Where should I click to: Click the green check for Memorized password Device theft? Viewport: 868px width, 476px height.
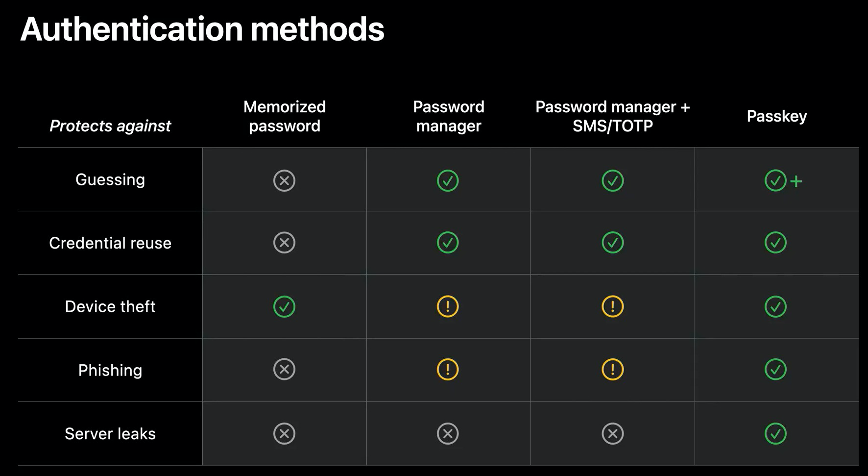click(284, 306)
